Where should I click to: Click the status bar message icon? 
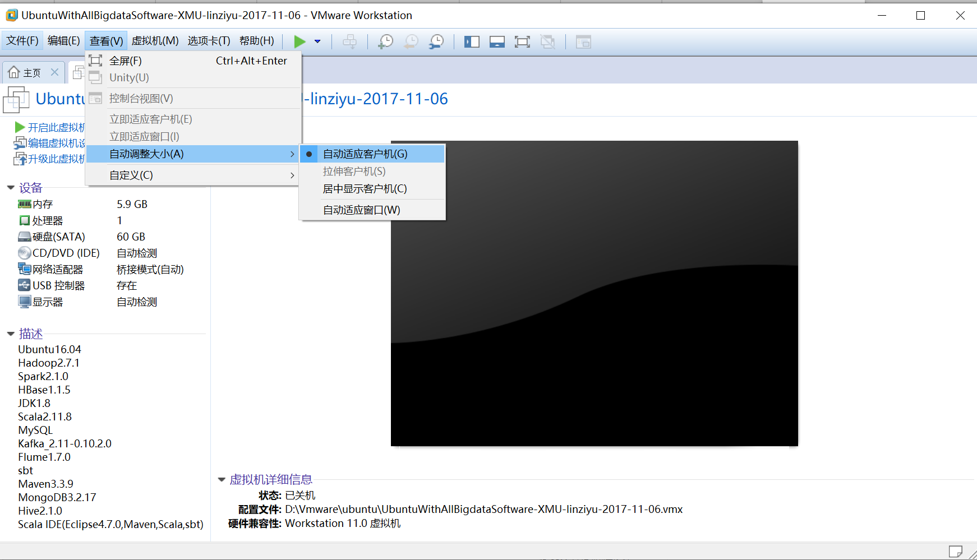coord(955,552)
